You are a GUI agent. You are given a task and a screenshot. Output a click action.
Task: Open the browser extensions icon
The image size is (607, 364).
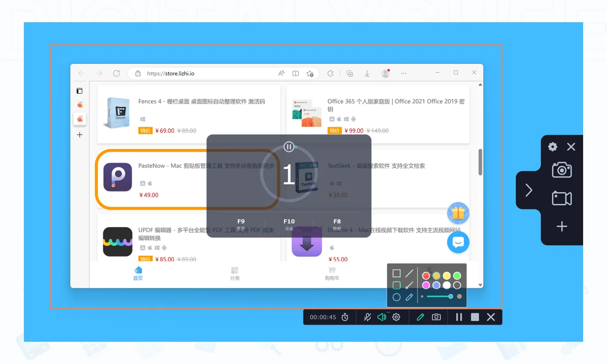tap(331, 73)
